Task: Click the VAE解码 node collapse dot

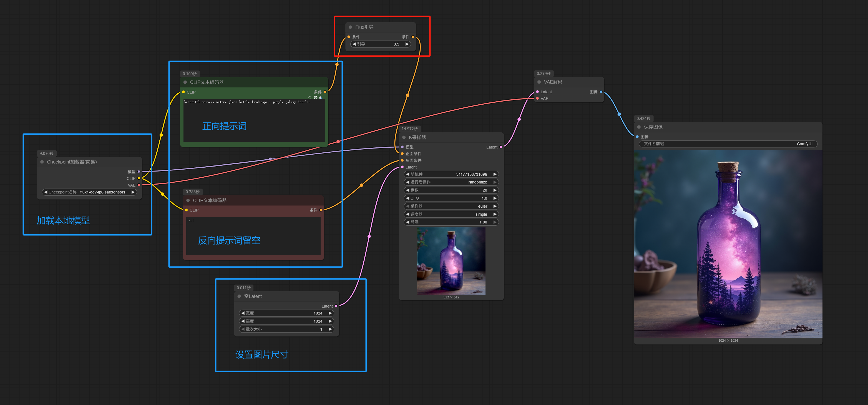Action: click(x=539, y=82)
